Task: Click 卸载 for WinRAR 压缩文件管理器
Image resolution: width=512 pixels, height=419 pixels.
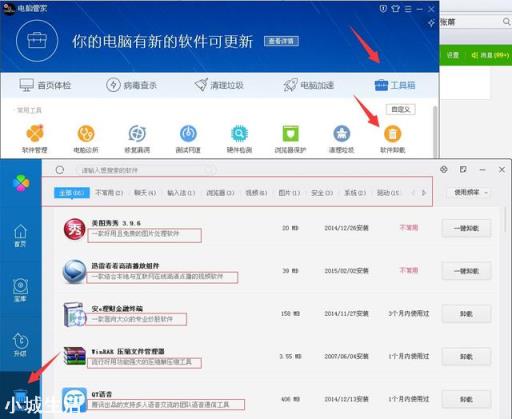Action: pyautogui.click(x=466, y=357)
